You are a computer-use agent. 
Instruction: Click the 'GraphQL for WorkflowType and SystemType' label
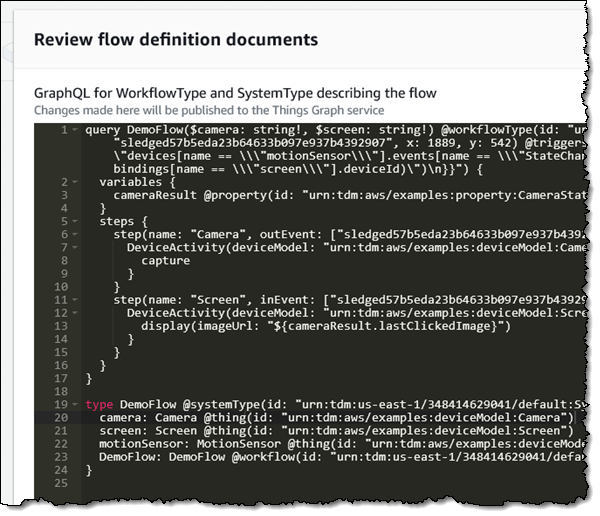click(x=235, y=93)
